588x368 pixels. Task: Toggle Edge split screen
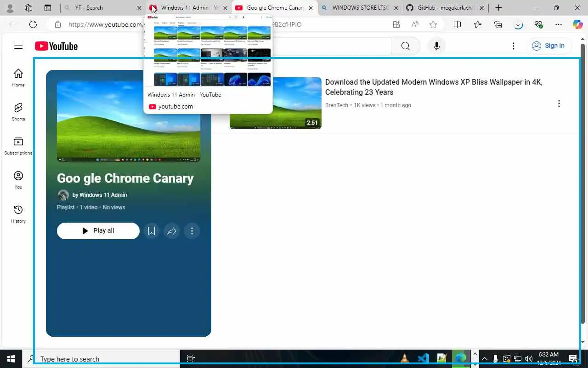(457, 24)
